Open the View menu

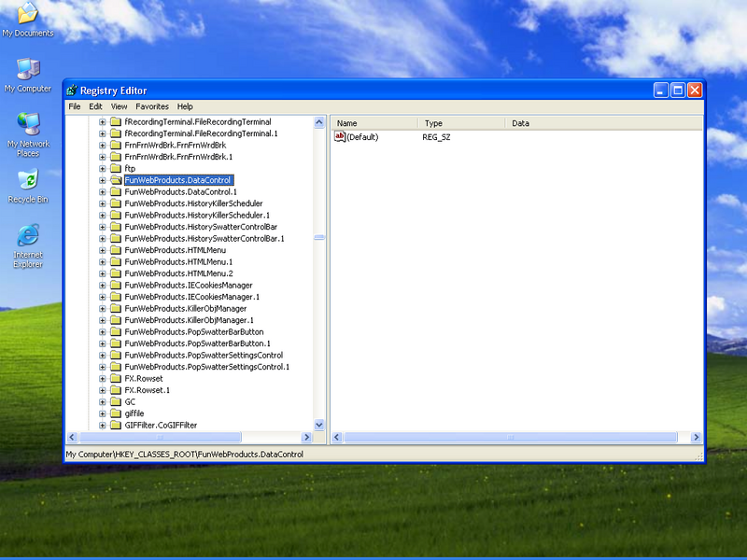119,106
